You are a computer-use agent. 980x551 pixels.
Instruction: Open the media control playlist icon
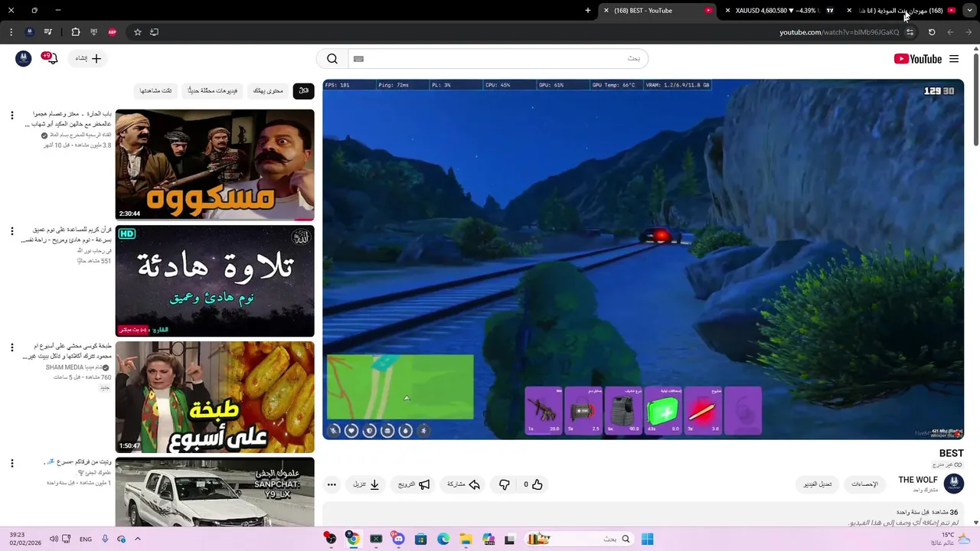point(47,32)
